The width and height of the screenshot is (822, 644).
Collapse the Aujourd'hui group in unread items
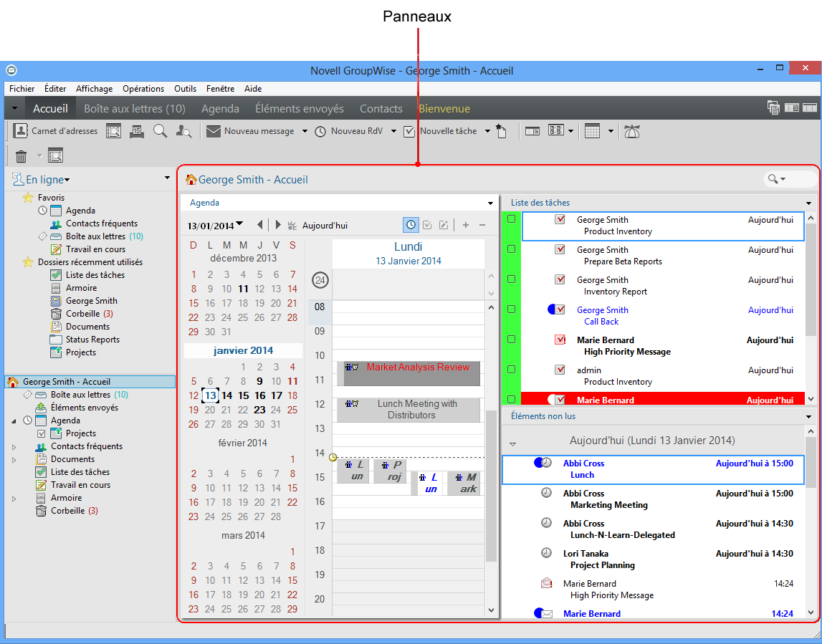pos(512,444)
